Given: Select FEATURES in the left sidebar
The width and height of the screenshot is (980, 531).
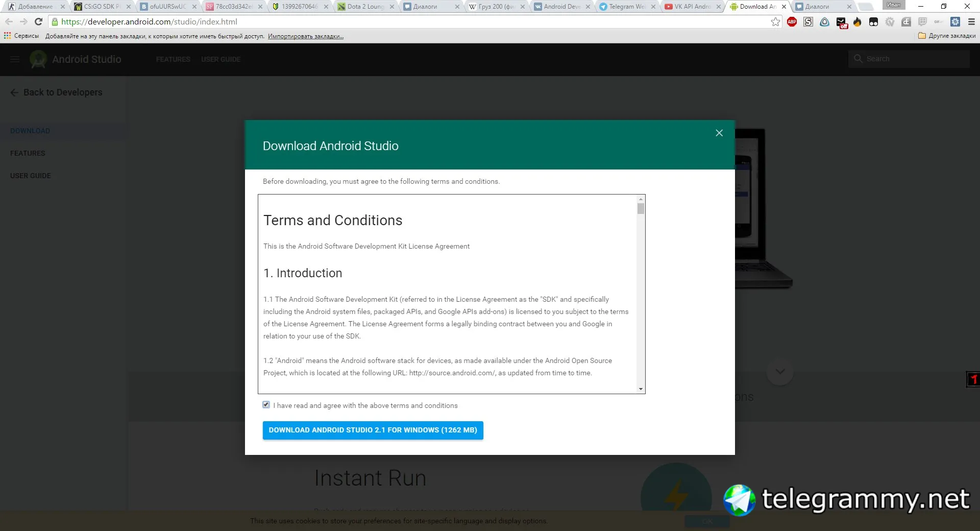Looking at the screenshot, I should (x=28, y=153).
